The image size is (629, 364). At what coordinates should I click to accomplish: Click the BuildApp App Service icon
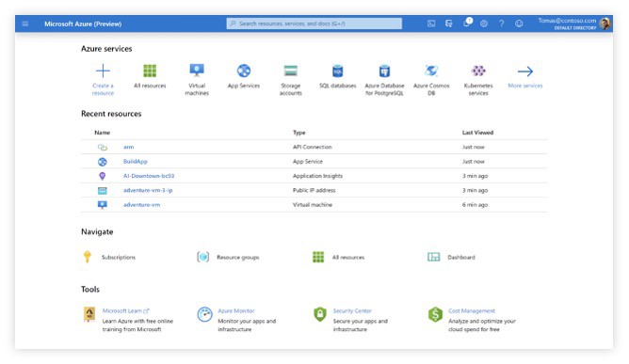103,162
